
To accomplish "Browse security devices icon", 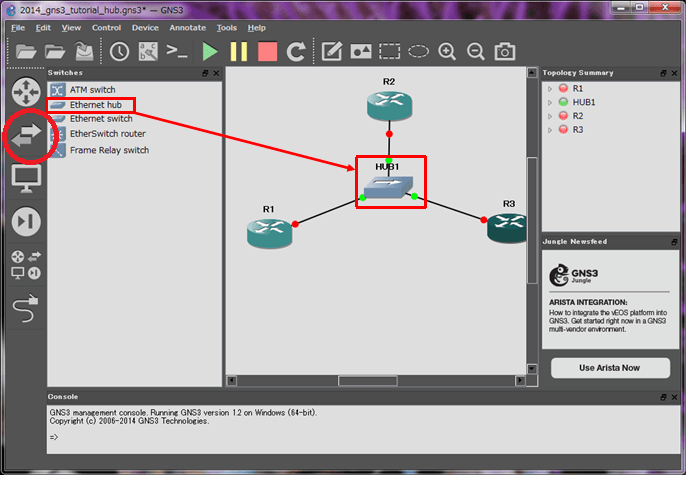I will coord(26,221).
